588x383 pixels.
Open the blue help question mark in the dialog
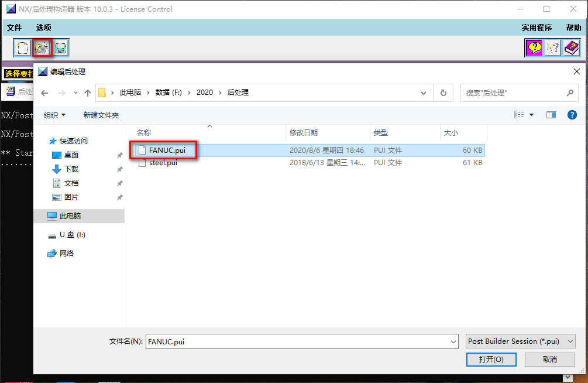coord(572,115)
